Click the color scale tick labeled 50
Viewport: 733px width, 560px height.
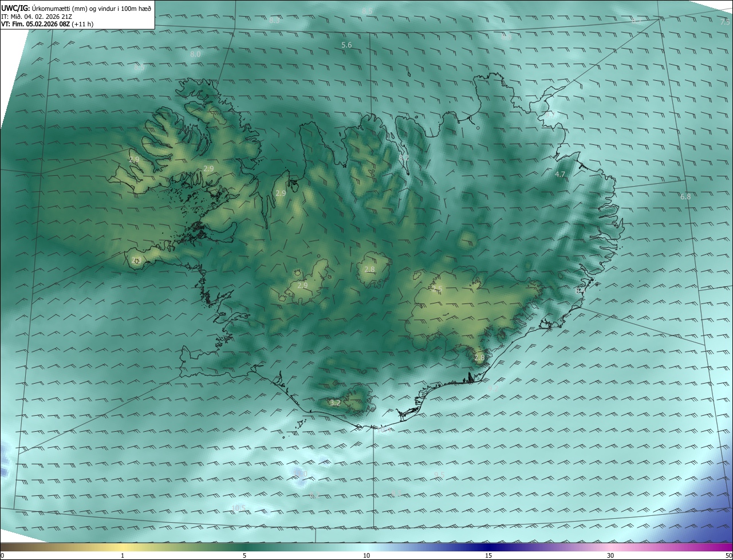pos(728,555)
